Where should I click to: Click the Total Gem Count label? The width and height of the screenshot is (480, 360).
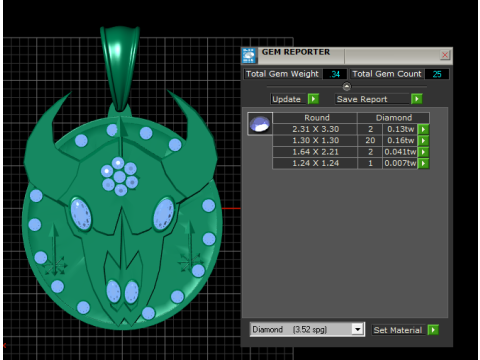tap(387, 74)
